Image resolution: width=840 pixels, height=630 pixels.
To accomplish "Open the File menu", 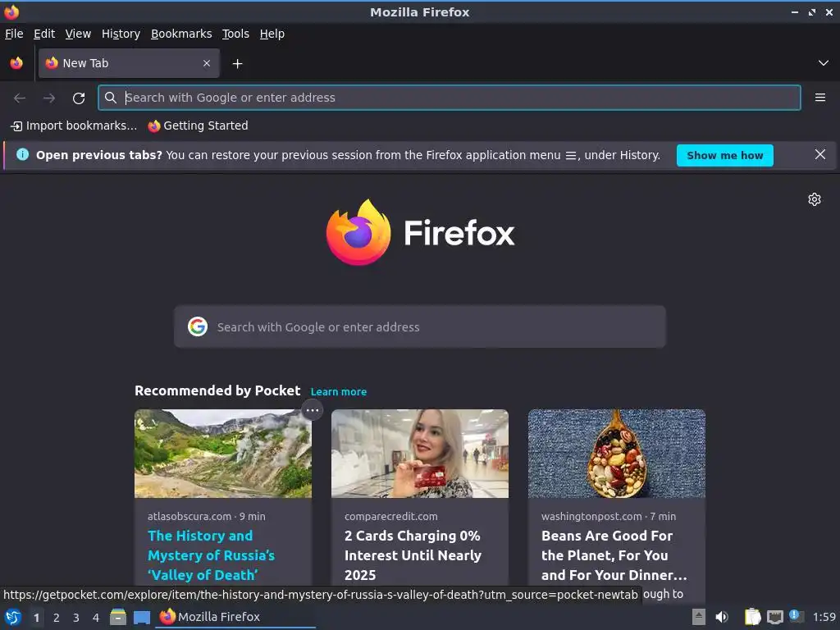I will tap(14, 34).
